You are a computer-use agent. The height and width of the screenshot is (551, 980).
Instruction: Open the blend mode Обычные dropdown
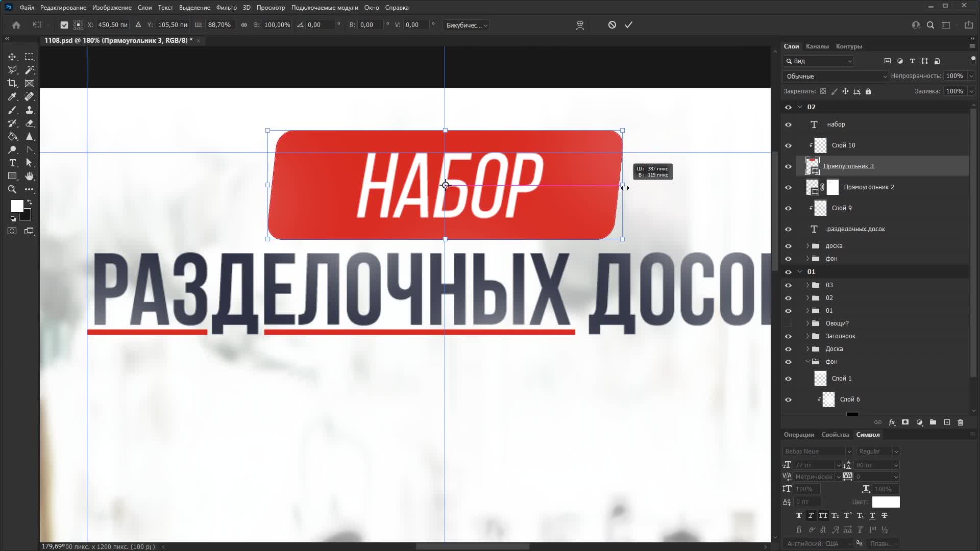coord(836,76)
